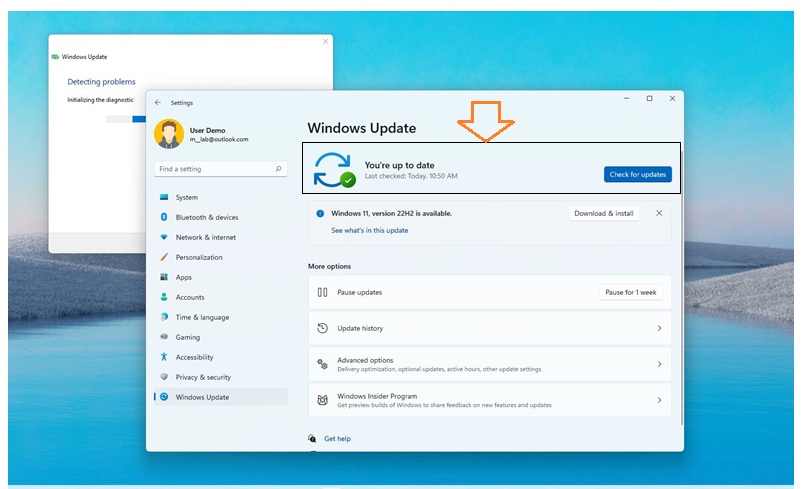Click the Update history clock icon

tap(322, 328)
